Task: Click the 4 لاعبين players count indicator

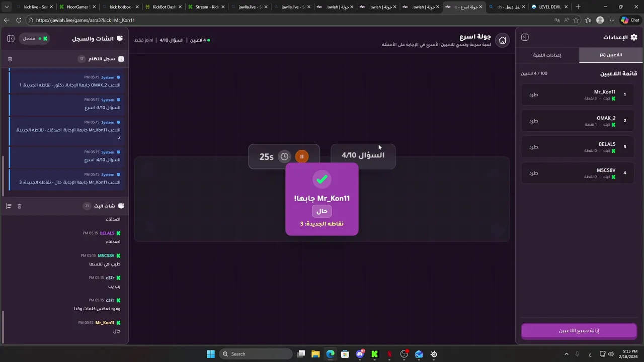Action: pos(200,40)
